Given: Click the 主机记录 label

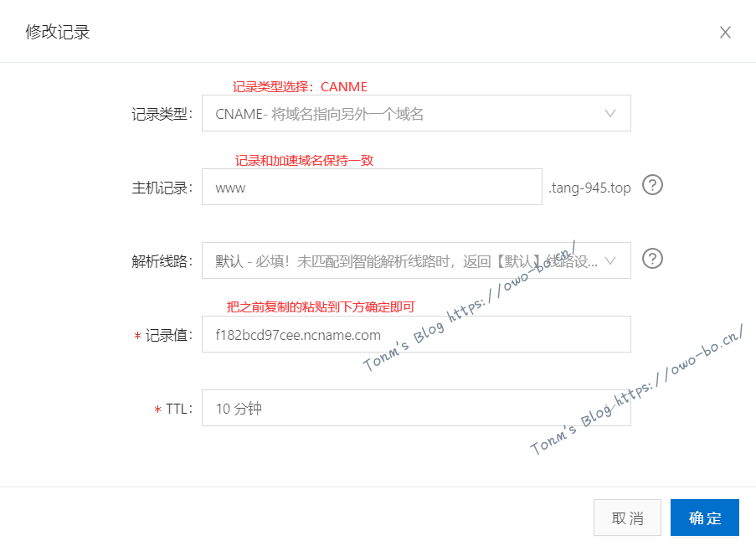Looking at the screenshot, I should pos(162,188).
